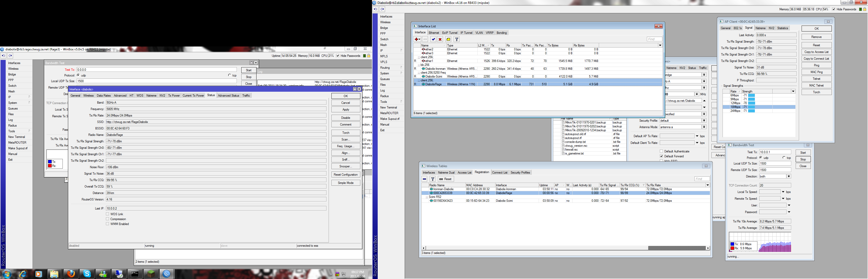This screenshot has width=868, height=279.
Task: Click redo arrow in Diabolix WinBox toolbar
Action: 382,9
